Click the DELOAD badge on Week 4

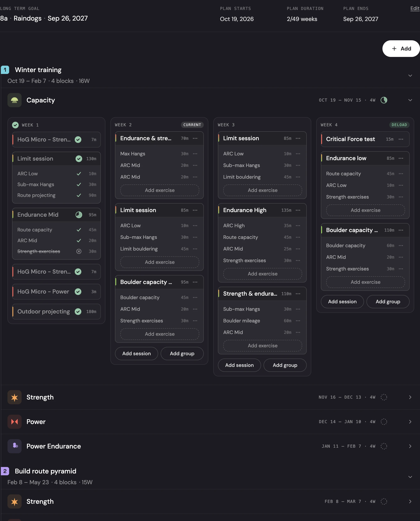(x=399, y=125)
